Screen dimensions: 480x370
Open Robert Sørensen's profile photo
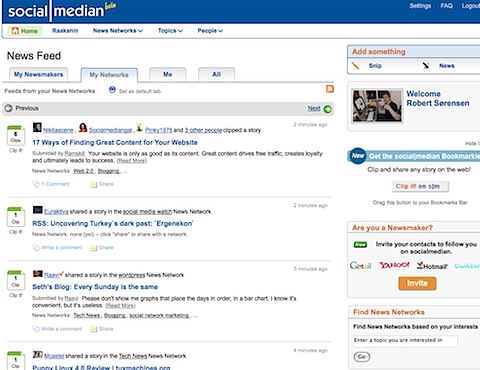[x=377, y=106]
